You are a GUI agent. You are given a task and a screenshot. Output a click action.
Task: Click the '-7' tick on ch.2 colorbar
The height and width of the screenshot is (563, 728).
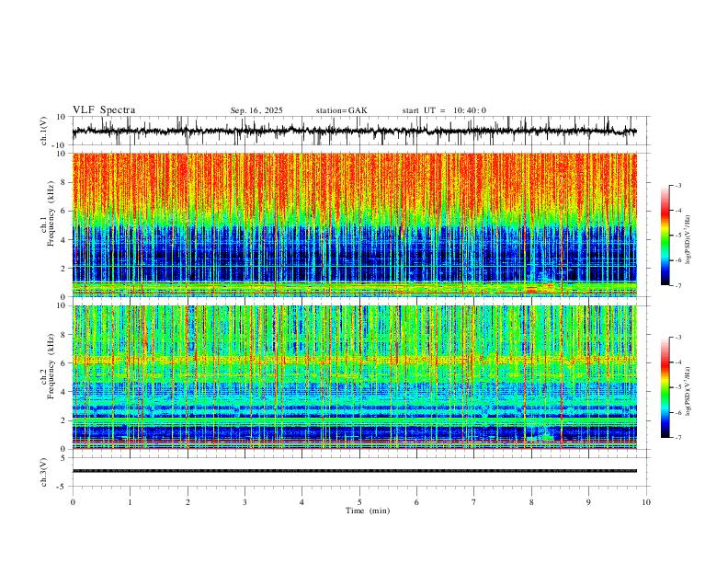tap(677, 438)
